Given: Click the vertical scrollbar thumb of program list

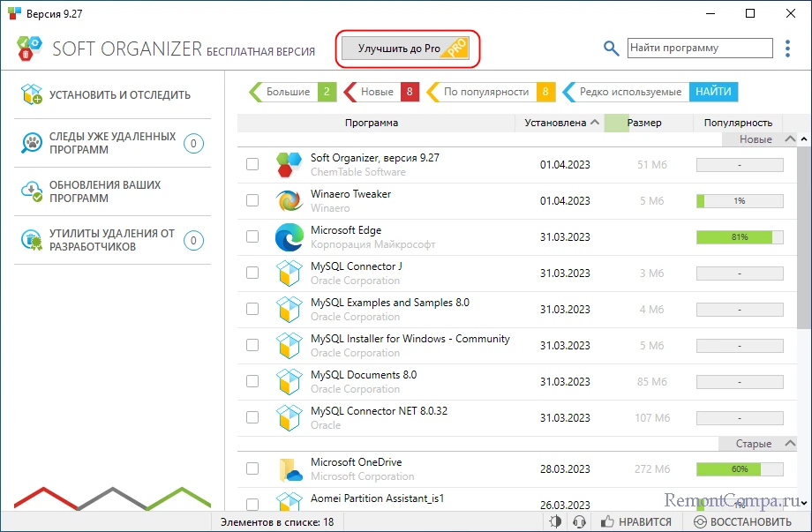Looking at the screenshot, I should [804, 237].
